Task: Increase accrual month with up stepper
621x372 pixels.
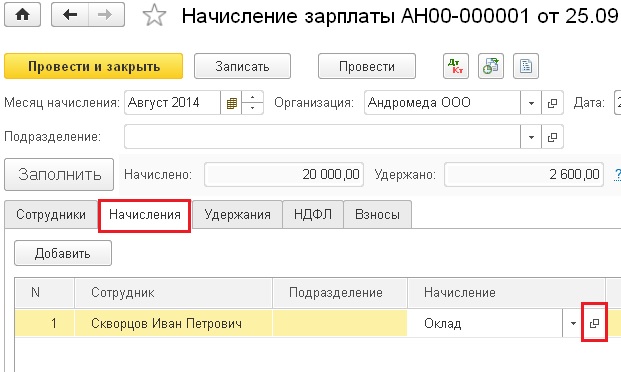Action: click(x=253, y=97)
